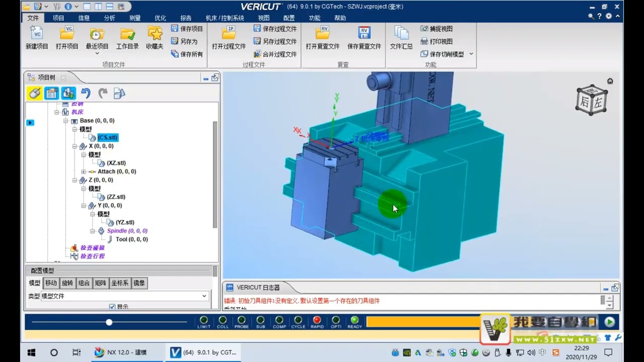Open a project with 打开项目
The width and height of the screenshot is (644, 362).
67,38
